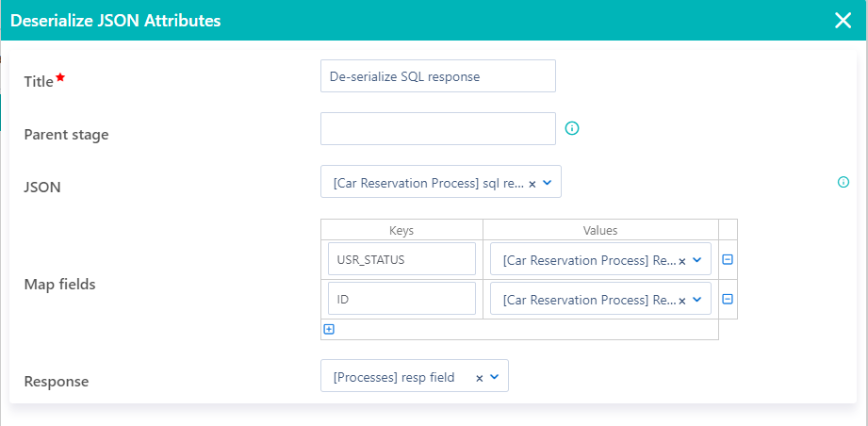Viewport: 868px width, 426px height.
Task: Remove the ID mapping row
Action: [728, 299]
